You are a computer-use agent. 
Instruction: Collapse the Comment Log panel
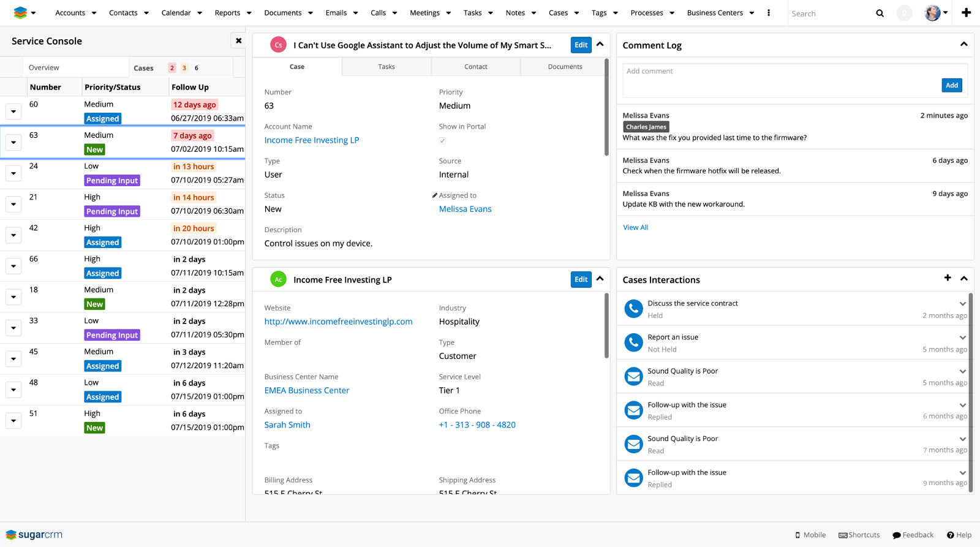[963, 45]
